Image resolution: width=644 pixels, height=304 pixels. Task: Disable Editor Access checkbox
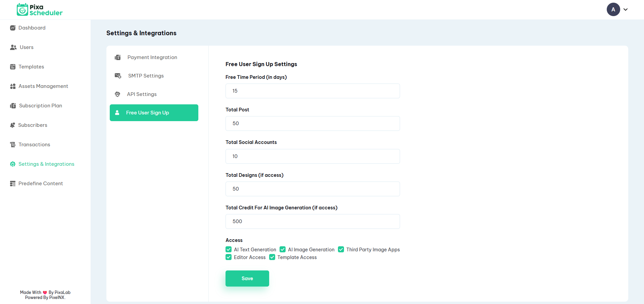[x=229, y=257]
